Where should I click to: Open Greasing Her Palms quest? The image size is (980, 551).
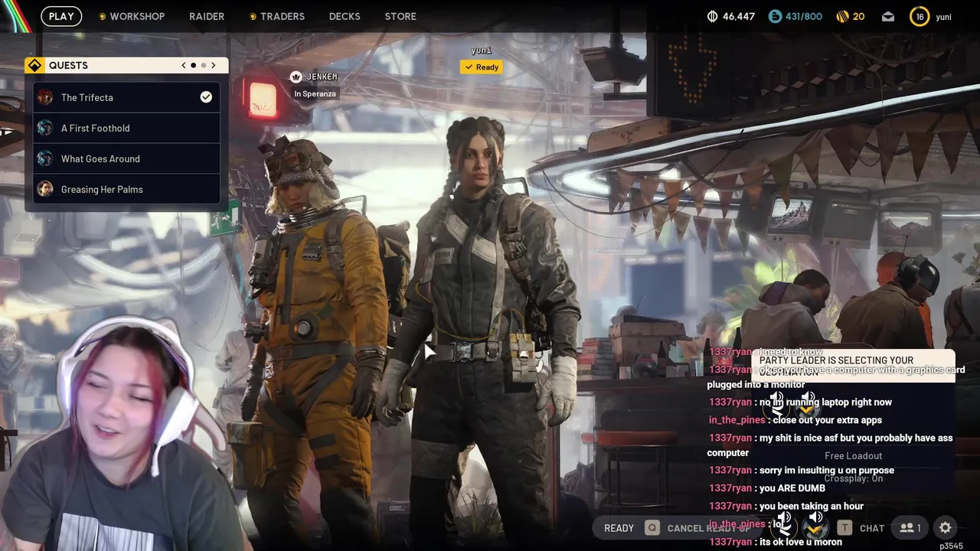(x=126, y=189)
